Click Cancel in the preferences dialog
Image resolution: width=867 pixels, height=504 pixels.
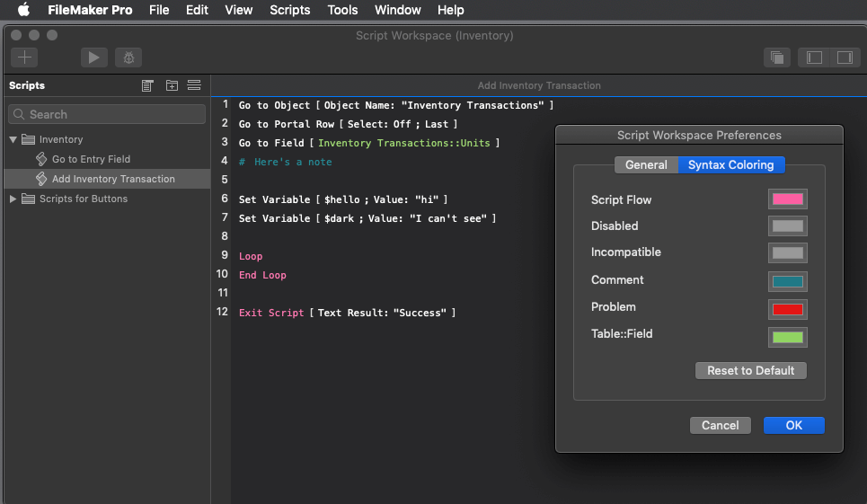[720, 425]
